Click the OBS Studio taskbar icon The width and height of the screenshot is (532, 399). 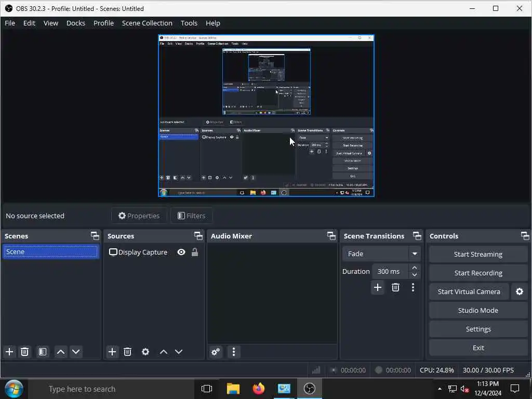pyautogui.click(x=310, y=389)
